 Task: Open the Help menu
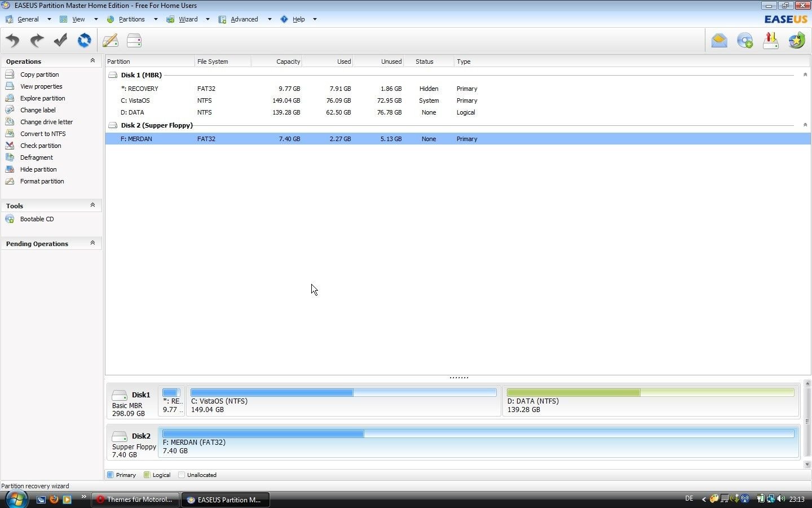pyautogui.click(x=298, y=19)
